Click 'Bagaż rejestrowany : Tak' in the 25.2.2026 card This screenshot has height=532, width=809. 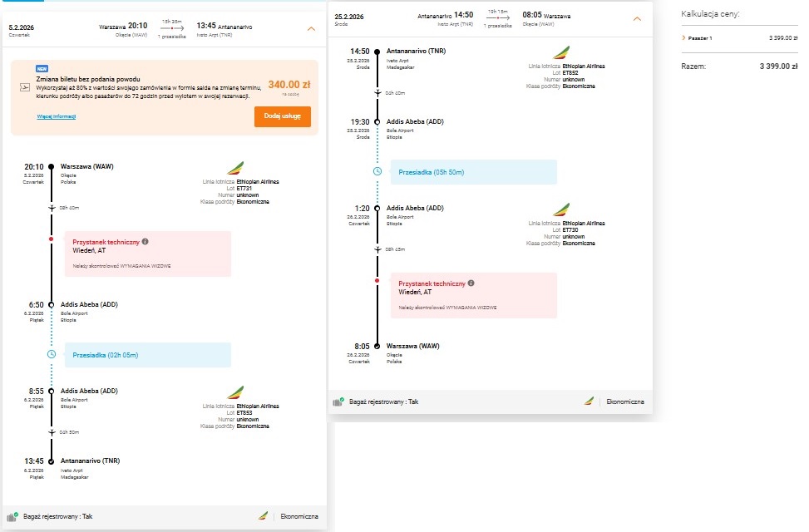click(384, 401)
